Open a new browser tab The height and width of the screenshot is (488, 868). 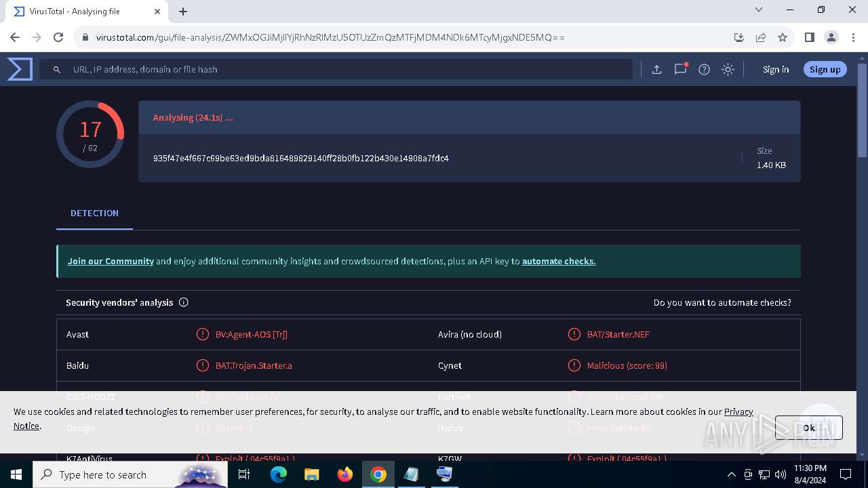point(183,12)
